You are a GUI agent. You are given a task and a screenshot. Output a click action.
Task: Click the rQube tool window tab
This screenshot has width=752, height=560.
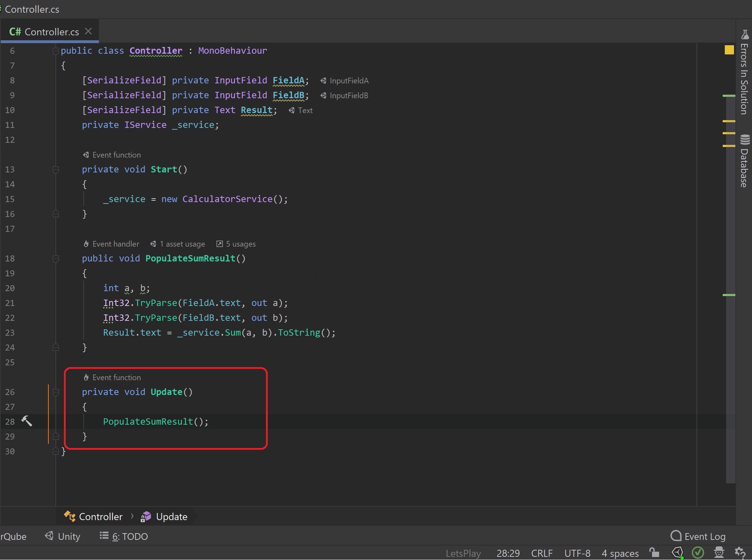tap(13, 536)
